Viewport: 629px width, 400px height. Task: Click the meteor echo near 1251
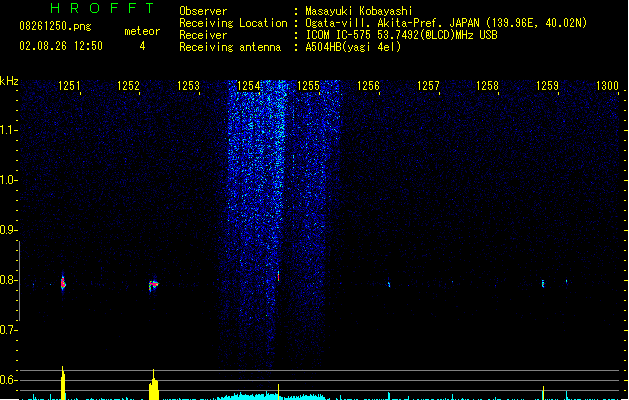(63, 283)
